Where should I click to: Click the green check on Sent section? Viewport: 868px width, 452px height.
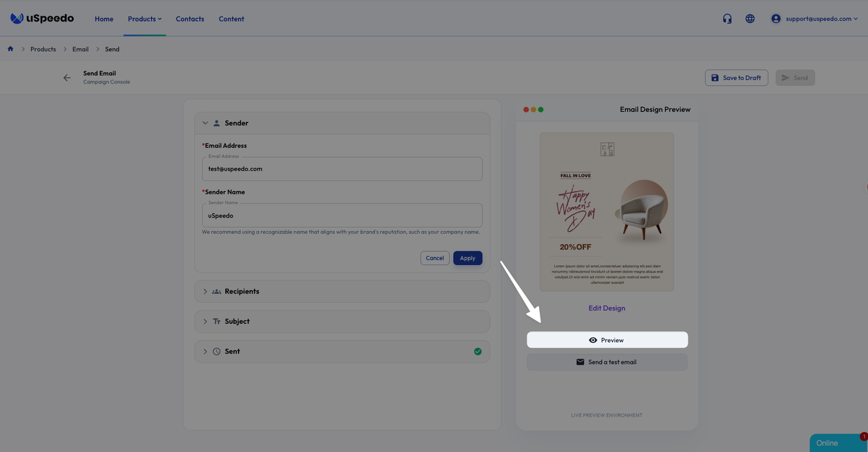477,351
